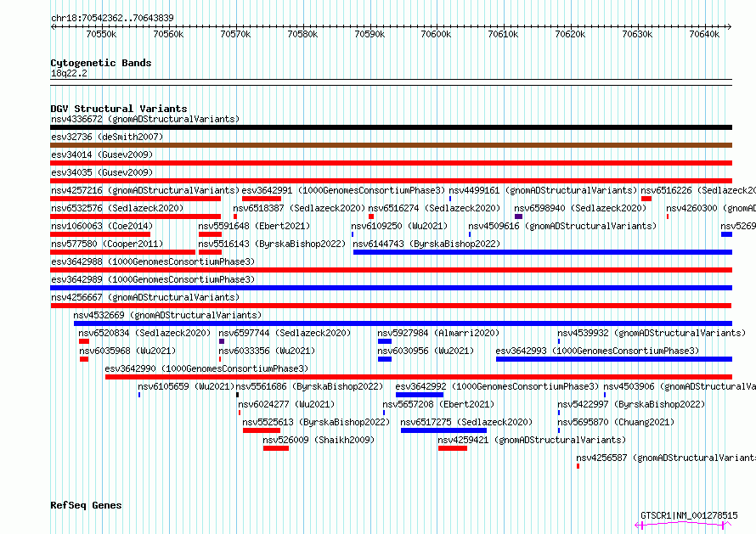Open the esv34014 (Gusev2009) label
Image resolution: width=756 pixels, height=534 pixels.
pos(102,155)
